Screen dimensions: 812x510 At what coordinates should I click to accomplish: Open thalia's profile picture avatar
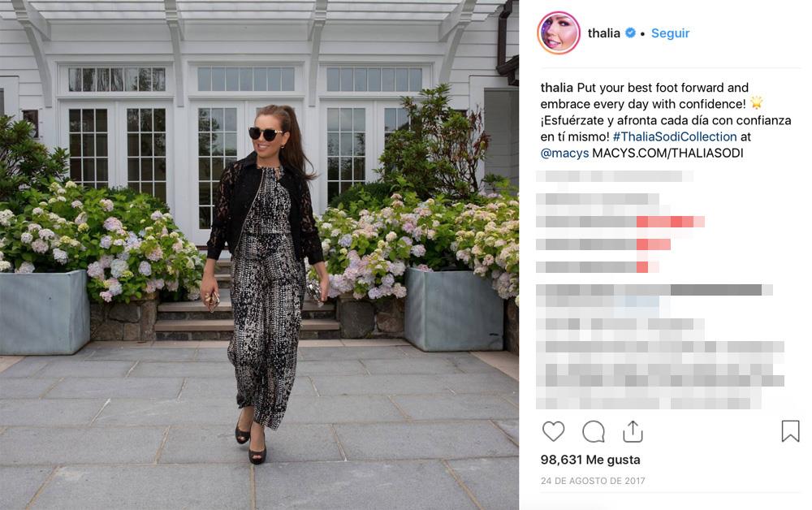click(559, 32)
